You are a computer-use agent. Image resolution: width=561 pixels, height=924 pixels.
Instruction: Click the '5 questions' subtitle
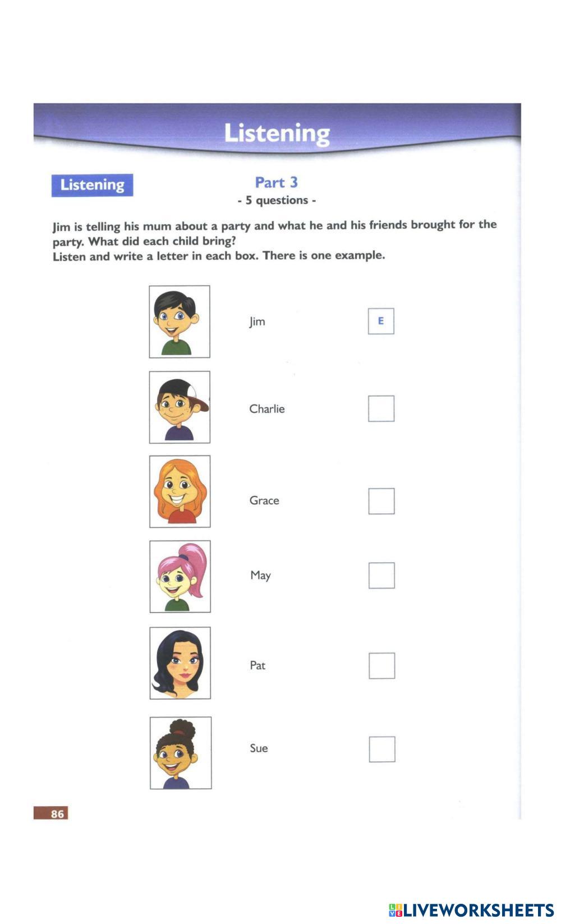277,200
